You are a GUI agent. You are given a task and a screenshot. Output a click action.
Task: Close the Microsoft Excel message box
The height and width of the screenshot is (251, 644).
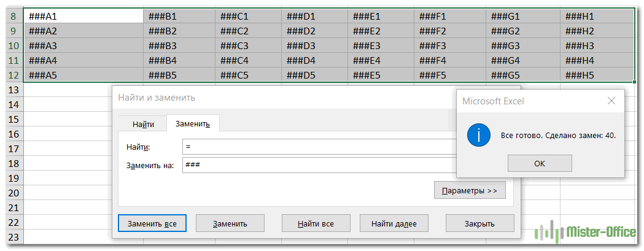(611, 101)
